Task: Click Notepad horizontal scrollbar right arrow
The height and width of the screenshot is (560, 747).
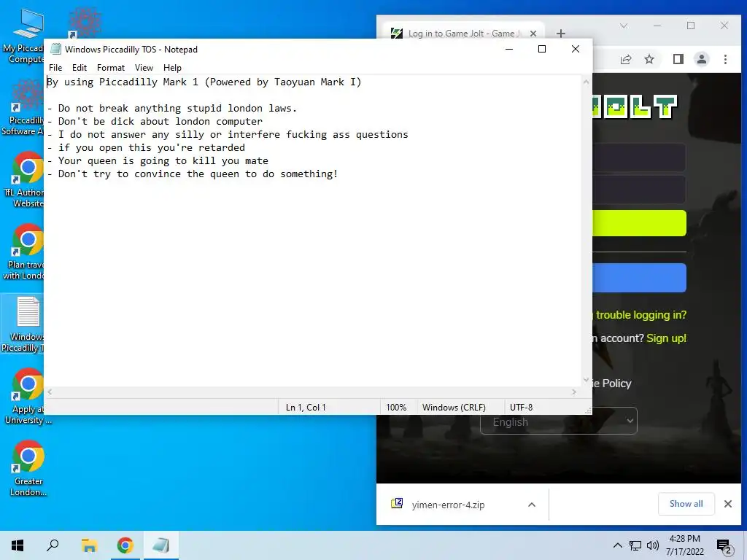Action: (x=574, y=392)
